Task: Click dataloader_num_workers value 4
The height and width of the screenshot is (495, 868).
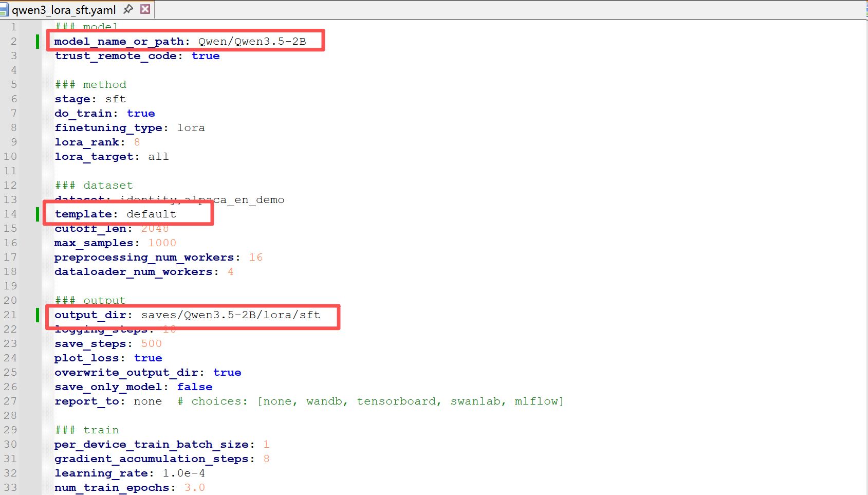Action: (x=231, y=272)
